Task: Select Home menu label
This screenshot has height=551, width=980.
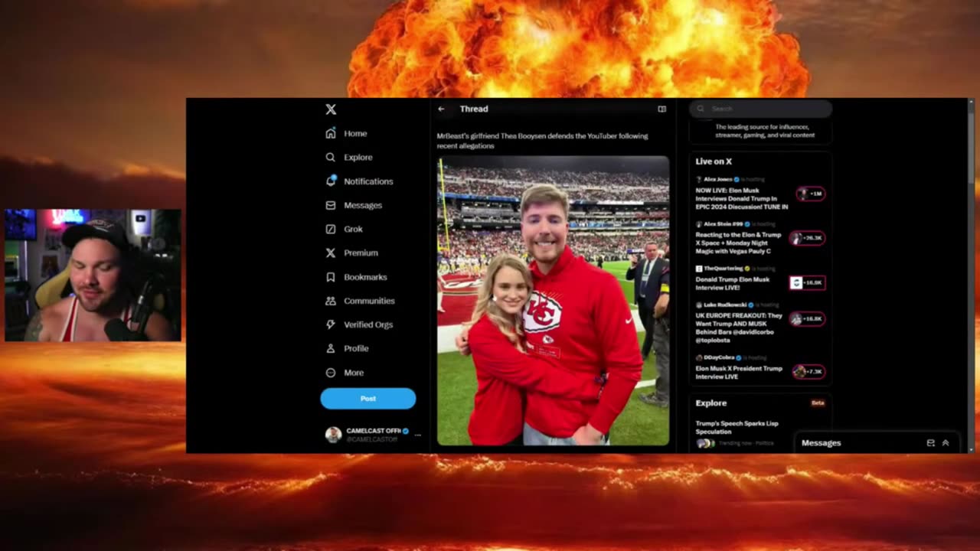Action: 355,133
